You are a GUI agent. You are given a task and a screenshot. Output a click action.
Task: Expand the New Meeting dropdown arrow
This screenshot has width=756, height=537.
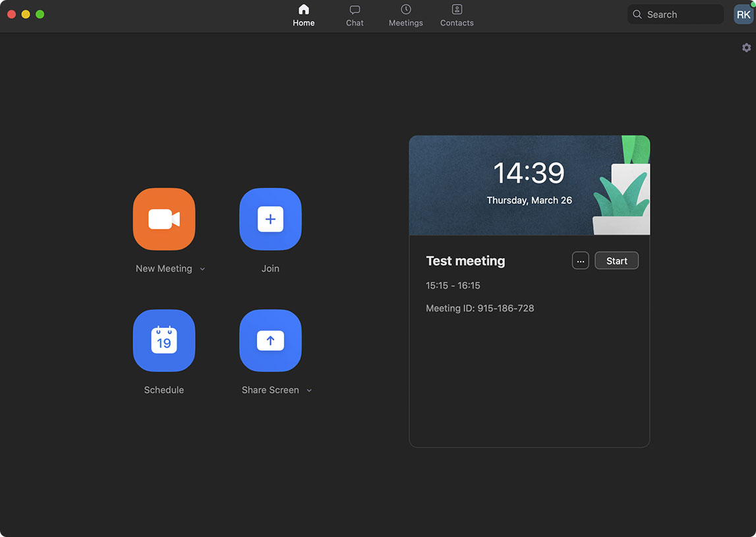pyautogui.click(x=202, y=269)
